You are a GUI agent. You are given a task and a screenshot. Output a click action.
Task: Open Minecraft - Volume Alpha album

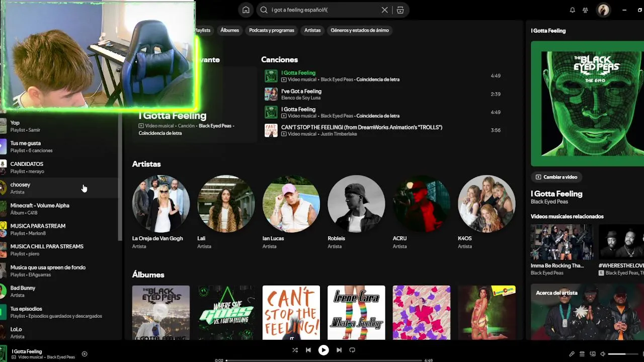coord(58,209)
